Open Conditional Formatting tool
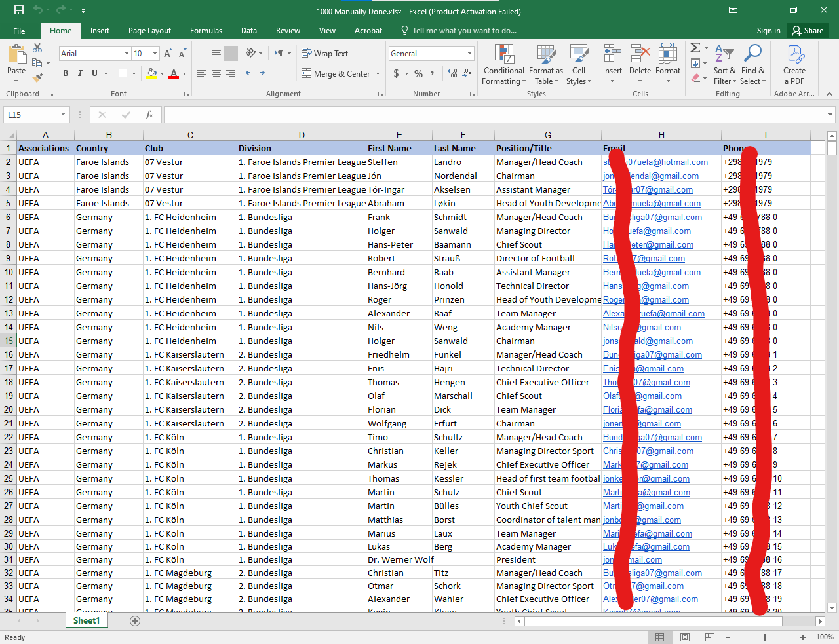The image size is (839, 644). click(503, 65)
